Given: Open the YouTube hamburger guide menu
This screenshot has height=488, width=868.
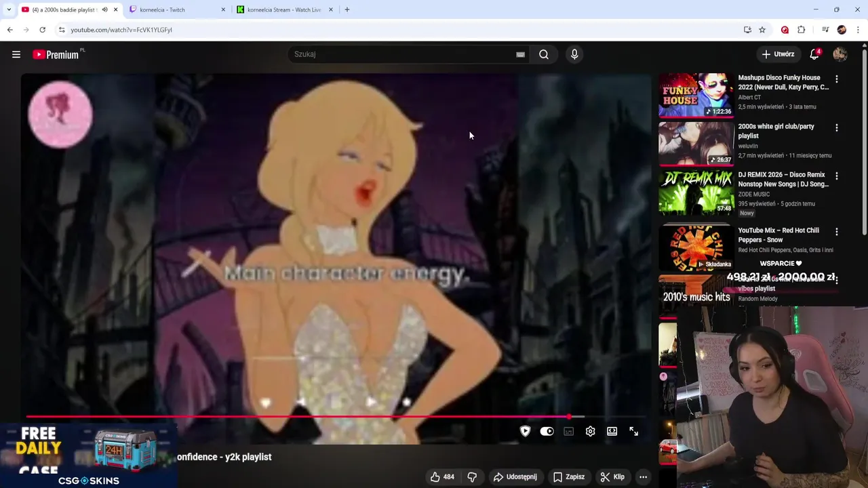Looking at the screenshot, I should [x=16, y=54].
